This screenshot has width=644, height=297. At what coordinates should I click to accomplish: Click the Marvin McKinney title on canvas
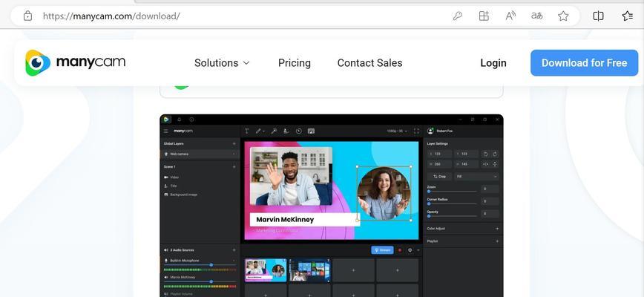click(285, 220)
